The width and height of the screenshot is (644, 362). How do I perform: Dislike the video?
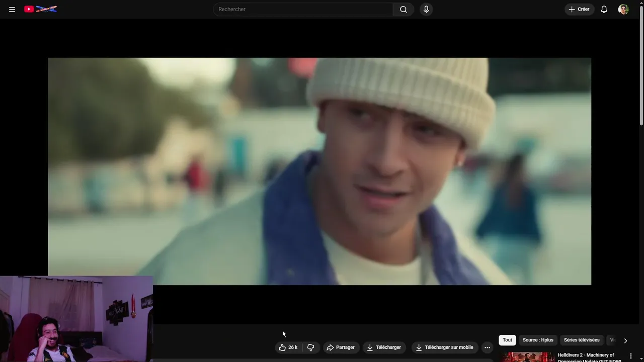[311, 347]
